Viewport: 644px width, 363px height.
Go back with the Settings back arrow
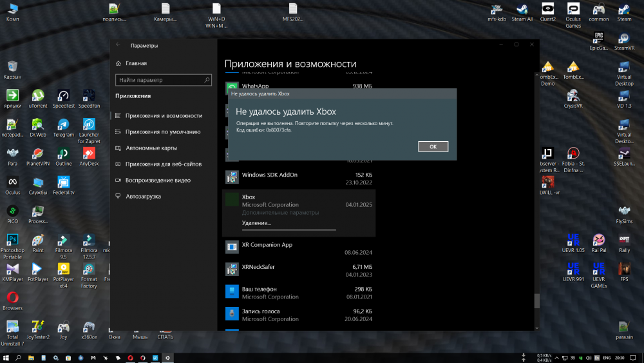coord(118,45)
